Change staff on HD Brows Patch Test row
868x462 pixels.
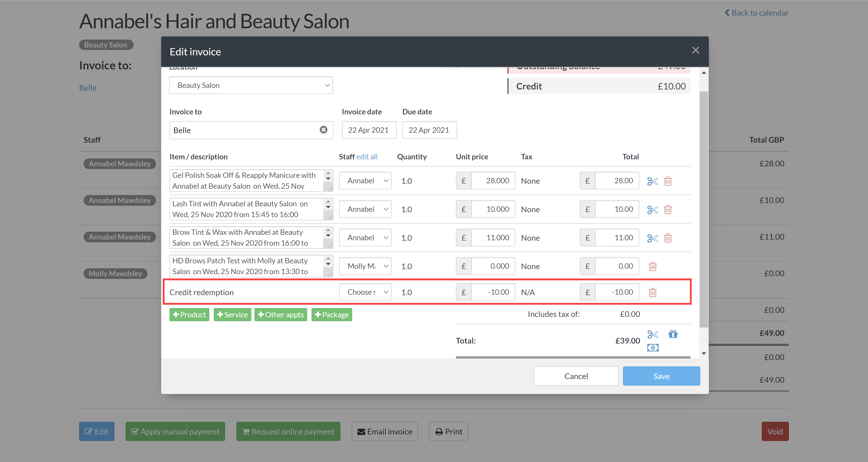click(365, 266)
